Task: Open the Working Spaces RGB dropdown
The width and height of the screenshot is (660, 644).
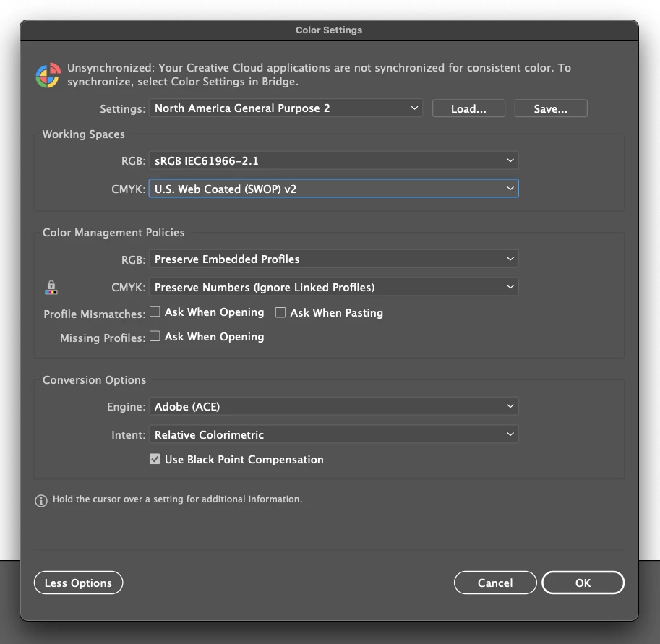Action: click(333, 160)
